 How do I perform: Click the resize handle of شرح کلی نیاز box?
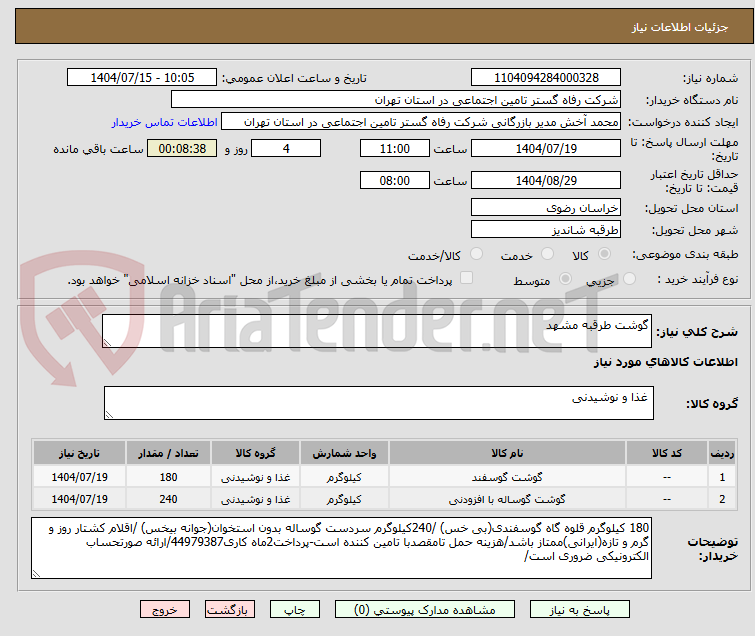pos(107,343)
